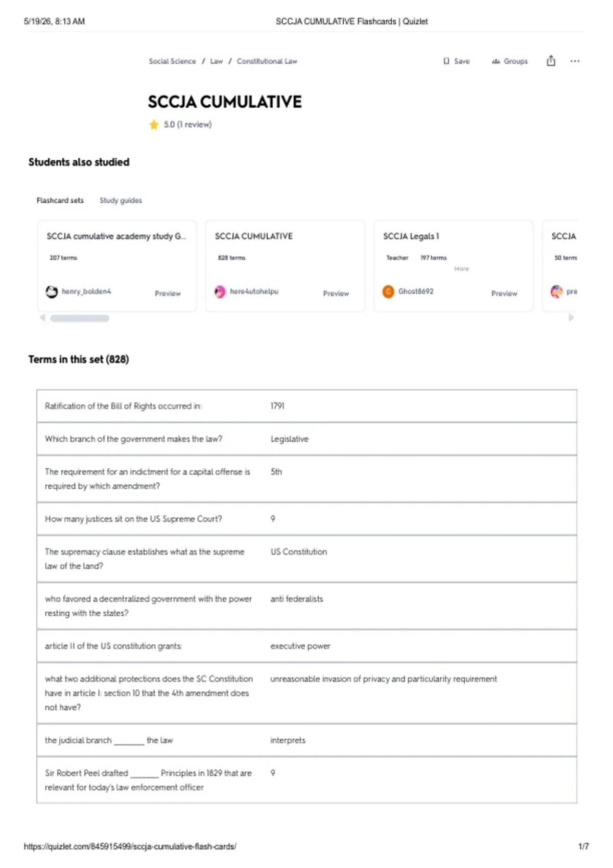Select the Flashcard sets tab
The height and width of the screenshot is (868, 613).
click(x=60, y=201)
